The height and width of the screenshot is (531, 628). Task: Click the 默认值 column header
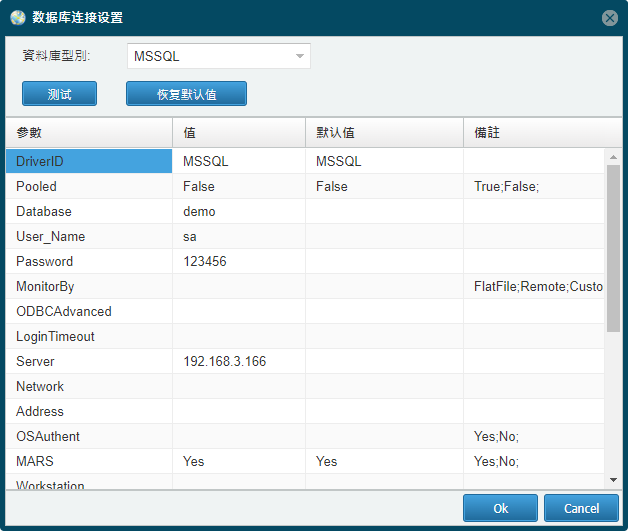pyautogui.click(x=384, y=133)
